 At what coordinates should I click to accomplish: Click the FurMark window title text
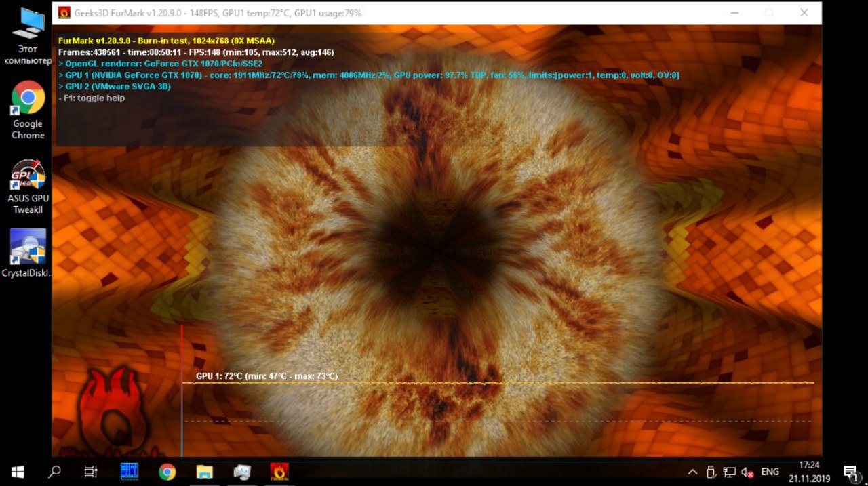[x=218, y=13]
